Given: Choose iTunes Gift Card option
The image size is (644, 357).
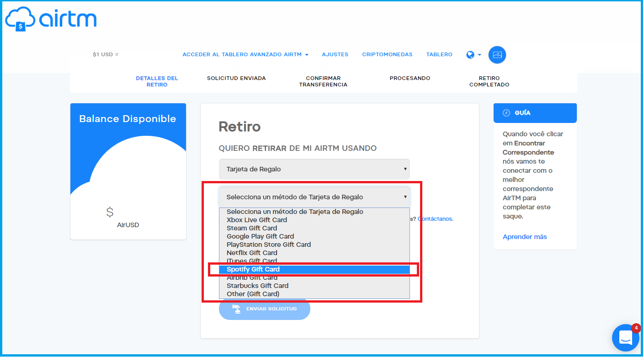Looking at the screenshot, I should pos(314,261).
